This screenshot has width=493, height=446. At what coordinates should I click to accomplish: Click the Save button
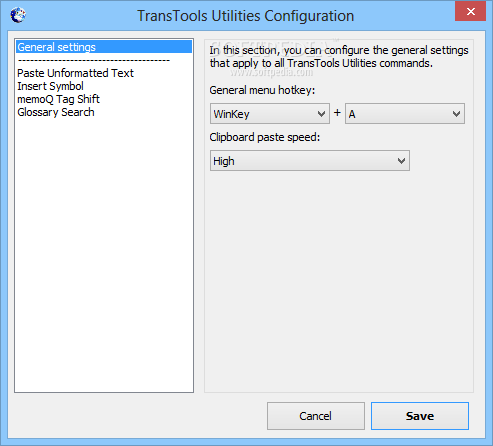point(420,416)
